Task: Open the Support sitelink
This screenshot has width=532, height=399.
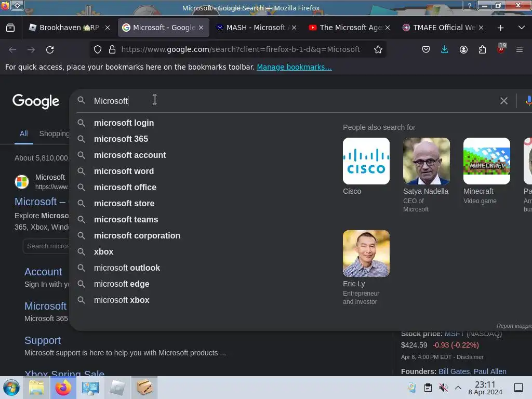Action: 43,340
